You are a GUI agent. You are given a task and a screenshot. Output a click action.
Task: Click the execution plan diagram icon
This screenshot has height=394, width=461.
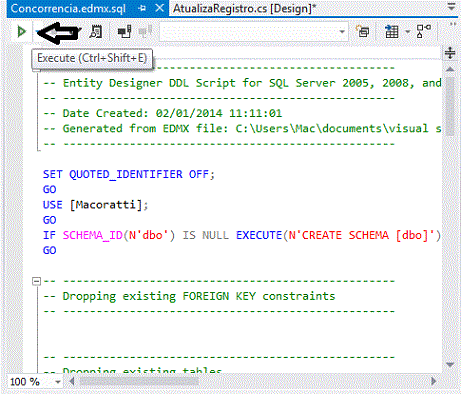point(423,31)
